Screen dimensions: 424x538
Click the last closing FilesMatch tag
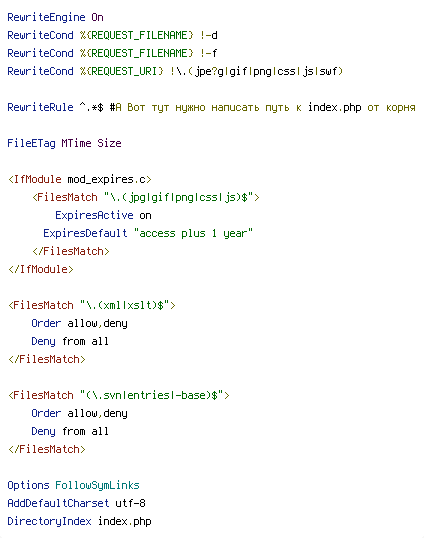[47, 449]
